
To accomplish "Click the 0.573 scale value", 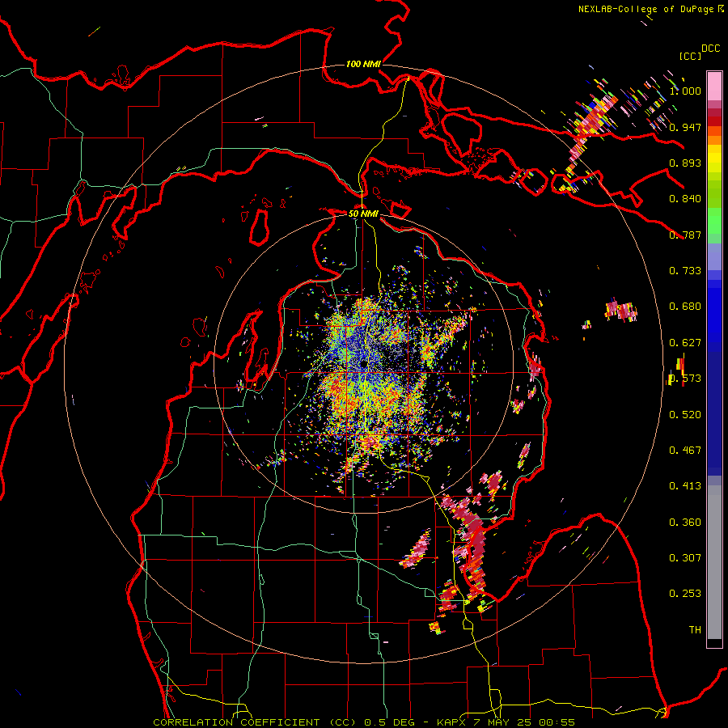I will (685, 379).
